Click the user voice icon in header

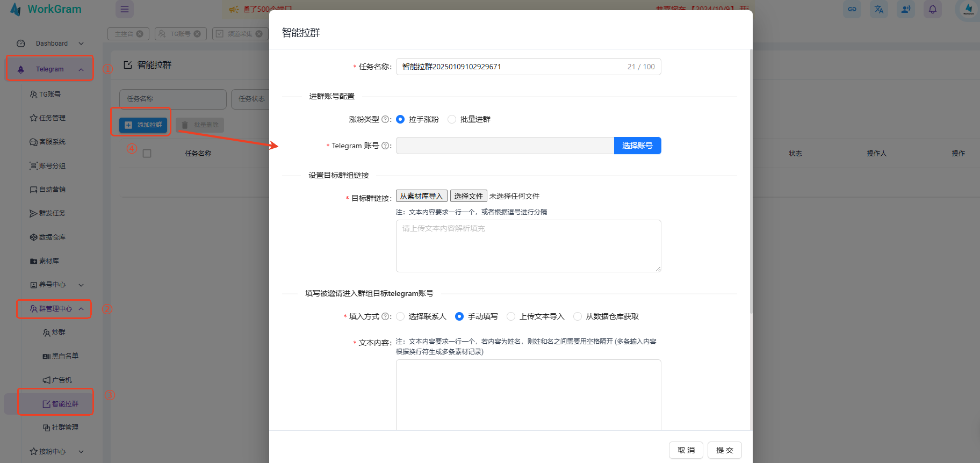[x=906, y=9]
